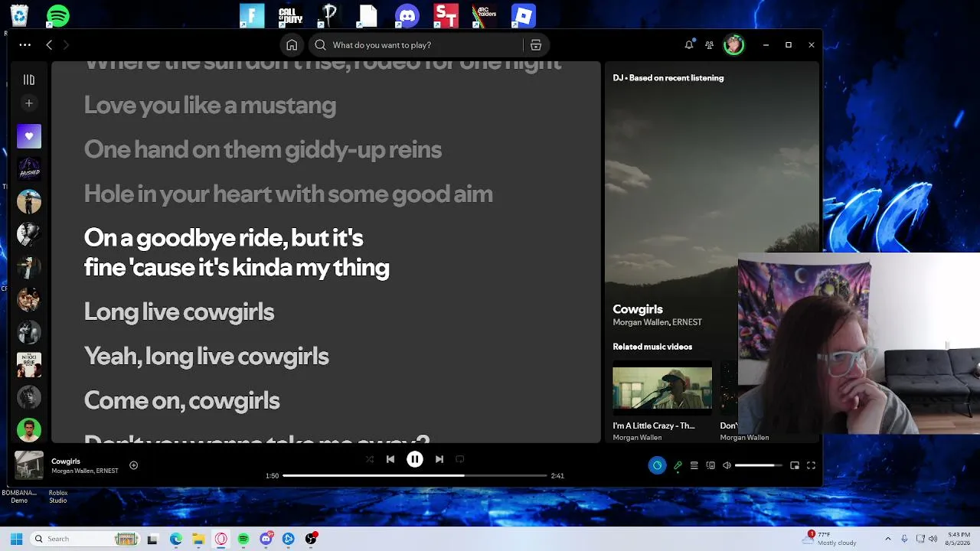Expand Your Library in the sidebar
This screenshot has width=980, height=551.
[29, 80]
